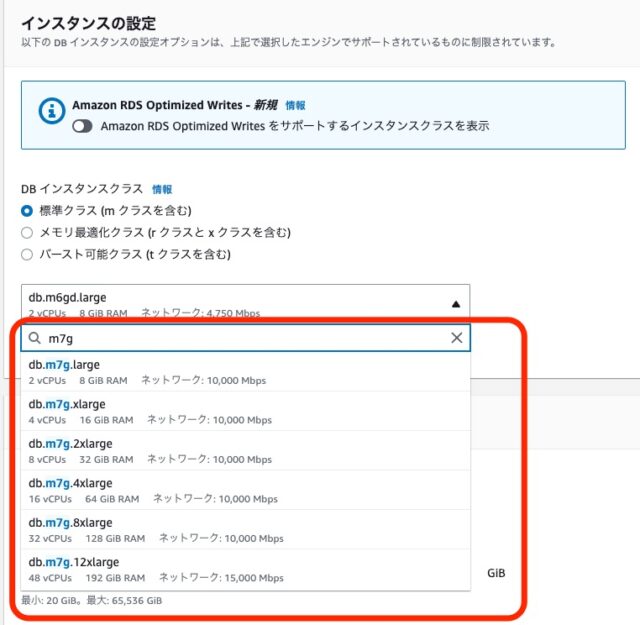Choose db.m7g.12xlarge from the list
Viewport: 640px width, 625px height.
(x=245, y=569)
